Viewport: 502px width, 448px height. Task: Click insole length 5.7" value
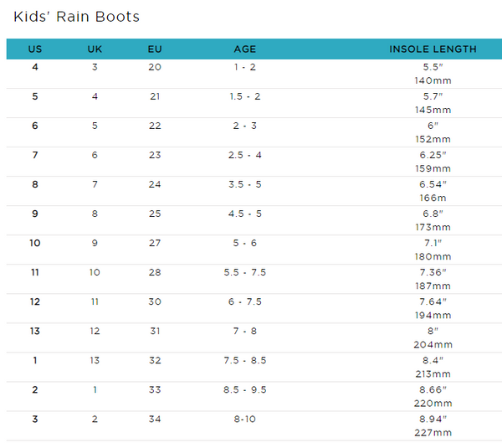[433, 96]
